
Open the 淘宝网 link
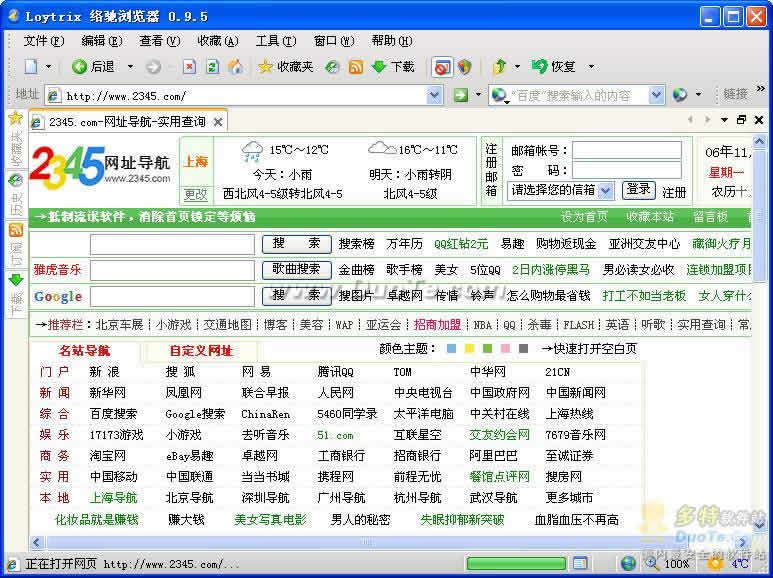coord(107,455)
